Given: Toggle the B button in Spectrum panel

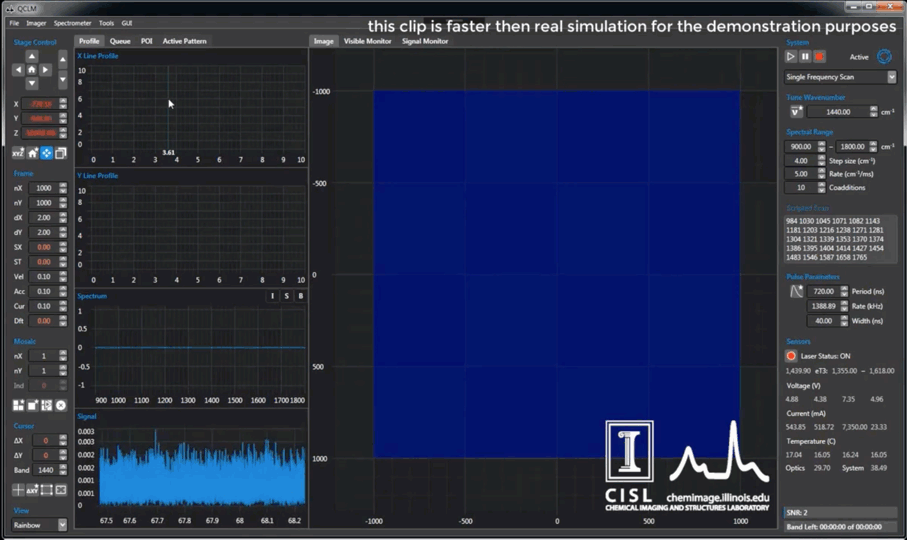Looking at the screenshot, I should pos(300,296).
